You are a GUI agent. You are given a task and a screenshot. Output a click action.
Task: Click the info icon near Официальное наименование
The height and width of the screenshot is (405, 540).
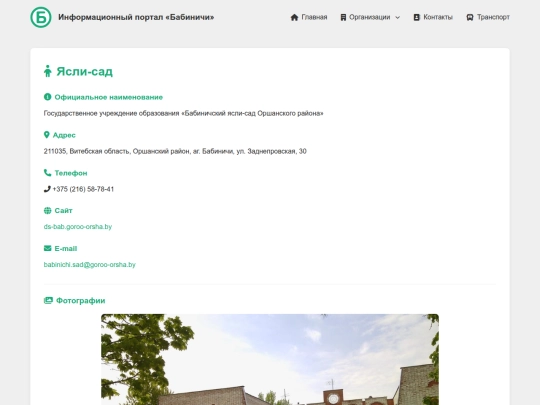(x=48, y=97)
